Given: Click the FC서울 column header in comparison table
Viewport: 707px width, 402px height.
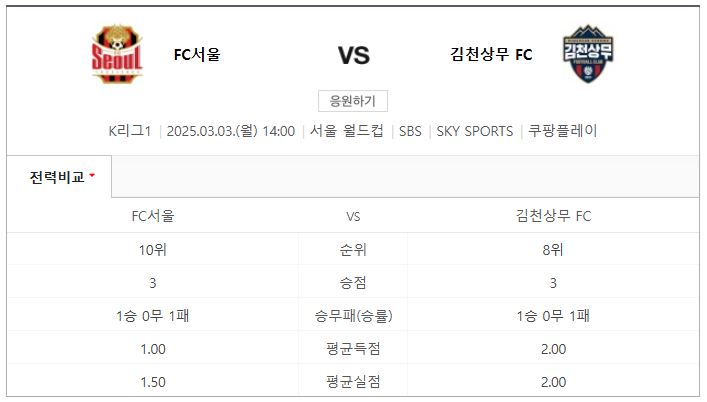Looking at the screenshot, I should click(x=153, y=216).
